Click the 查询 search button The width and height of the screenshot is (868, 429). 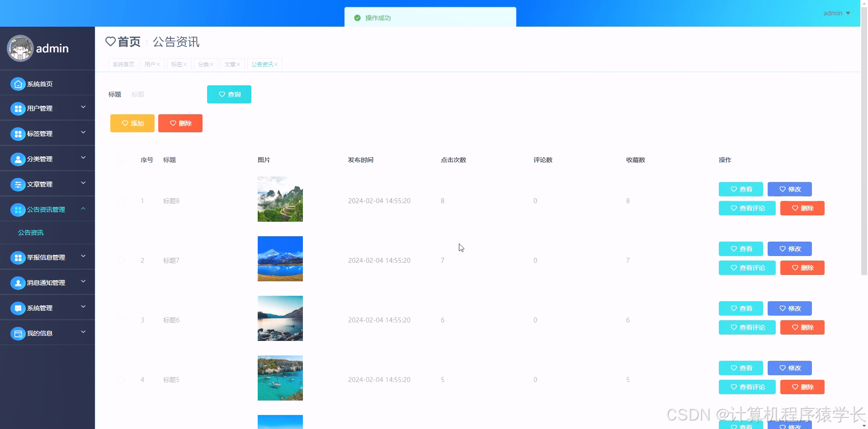pyautogui.click(x=229, y=94)
